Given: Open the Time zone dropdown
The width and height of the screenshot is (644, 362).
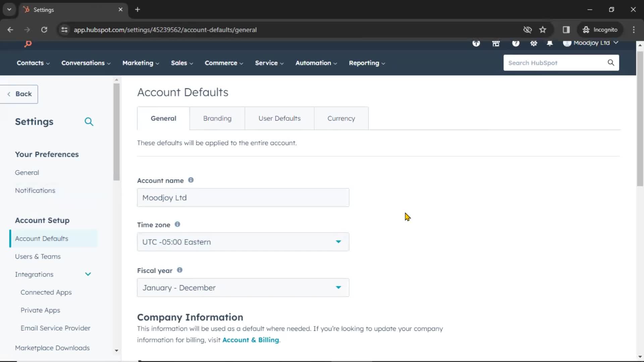Looking at the screenshot, I should (x=243, y=242).
